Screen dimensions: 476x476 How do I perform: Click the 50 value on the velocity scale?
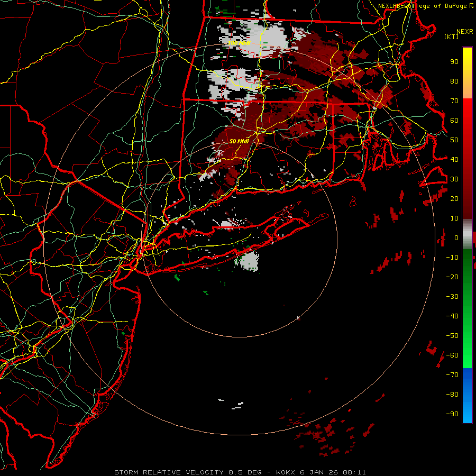click(x=454, y=140)
